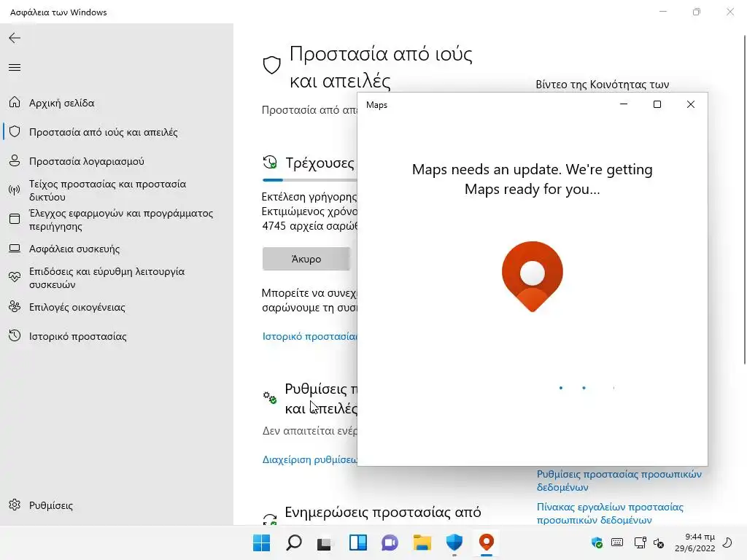Click the firewall antenna icon in sidebar
The image size is (747, 560).
pos(15,190)
